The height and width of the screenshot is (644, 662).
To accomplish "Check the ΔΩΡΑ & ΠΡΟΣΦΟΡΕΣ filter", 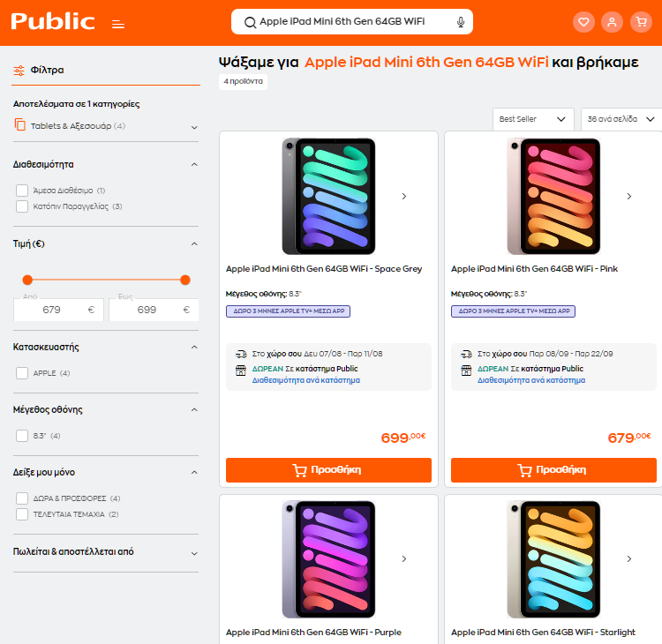I will [x=22, y=498].
